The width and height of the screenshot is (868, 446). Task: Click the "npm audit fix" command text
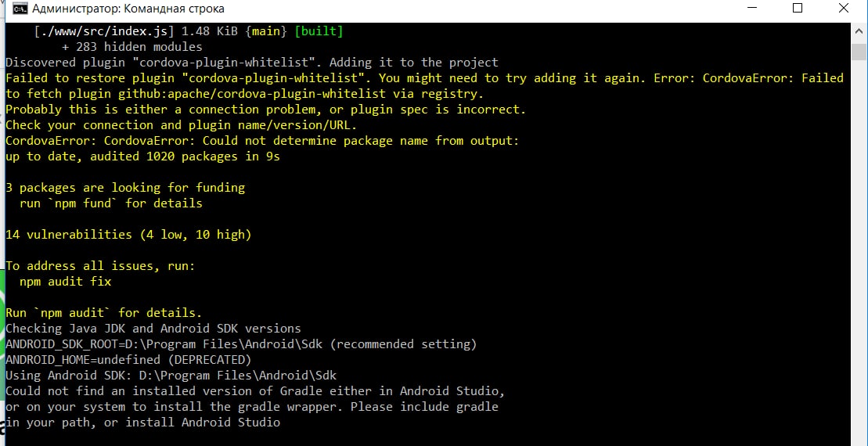pyautogui.click(x=66, y=282)
